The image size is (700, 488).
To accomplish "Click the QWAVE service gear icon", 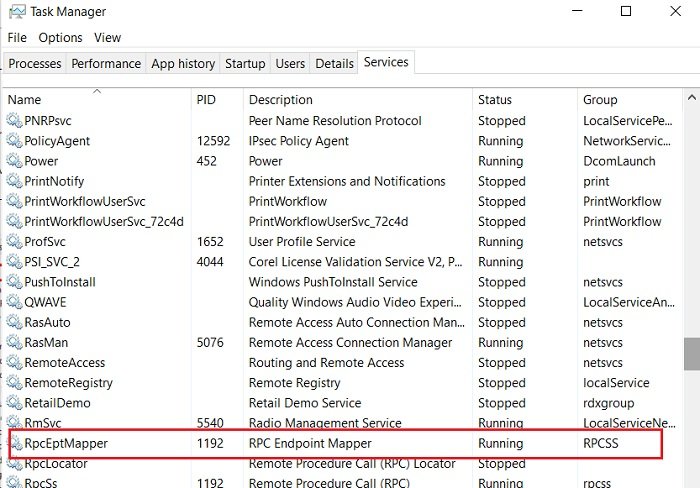I will (x=14, y=302).
